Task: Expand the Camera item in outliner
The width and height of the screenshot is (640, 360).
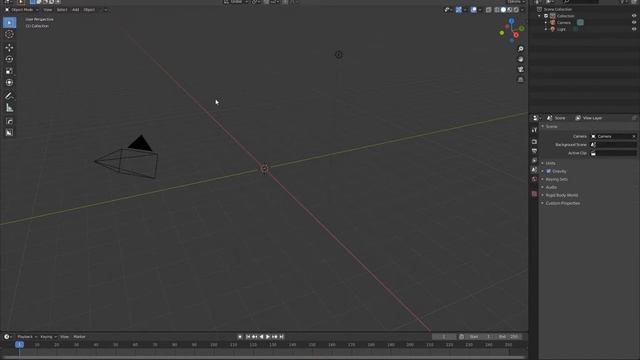Action: 546,22
